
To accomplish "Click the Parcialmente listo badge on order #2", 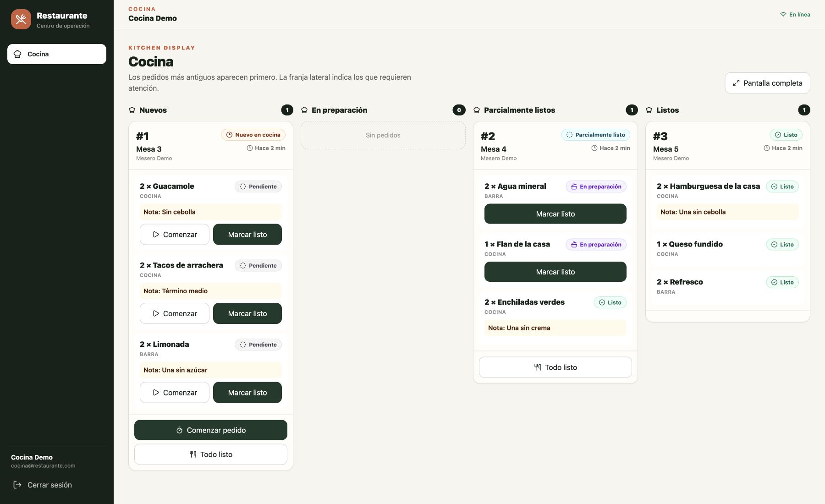I will 596,135.
